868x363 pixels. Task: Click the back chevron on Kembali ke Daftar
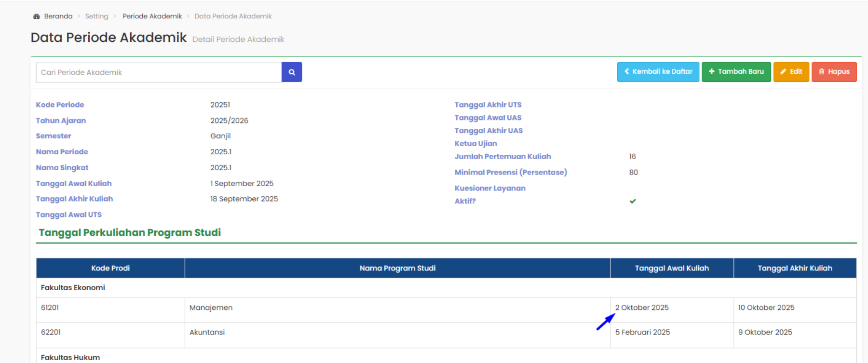(627, 71)
